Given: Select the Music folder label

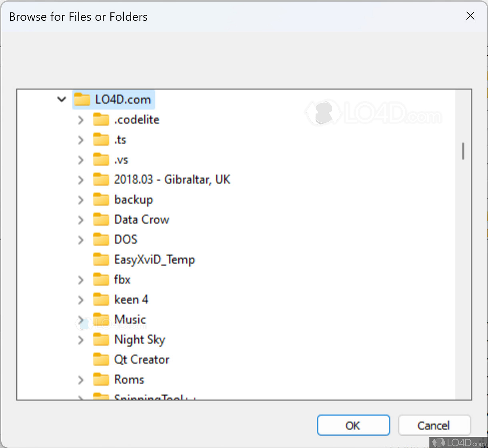Looking at the screenshot, I should tap(130, 320).
